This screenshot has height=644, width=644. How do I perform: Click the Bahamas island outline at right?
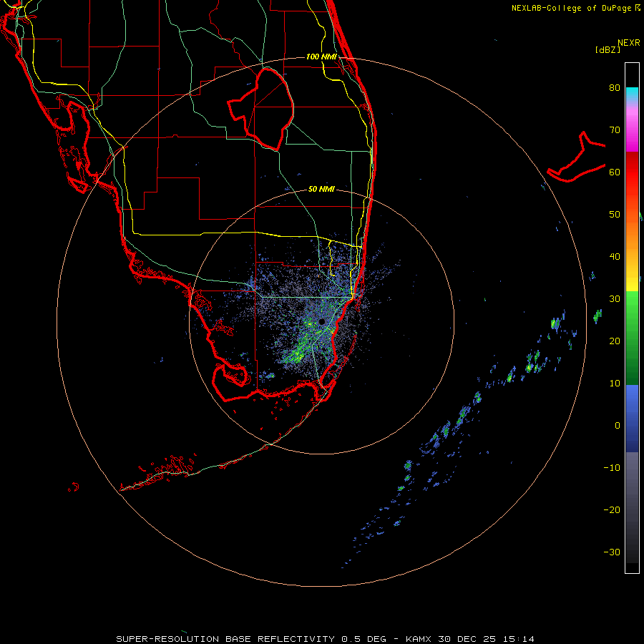(577, 157)
